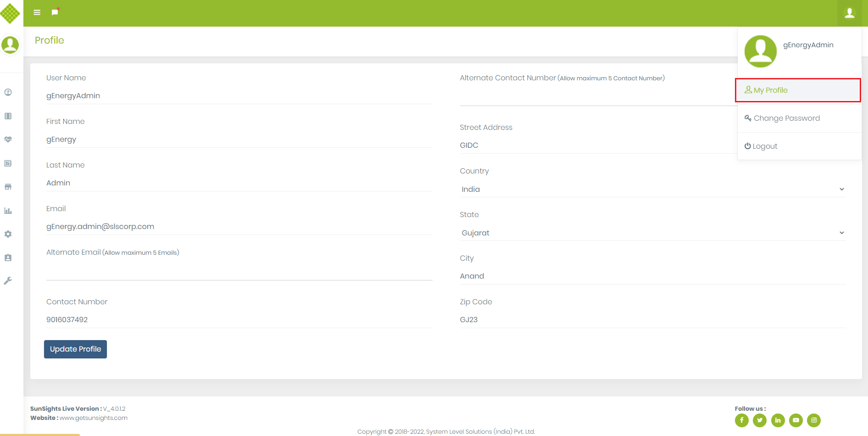
Task: Click Logout in the user menu
Action: [x=764, y=146]
